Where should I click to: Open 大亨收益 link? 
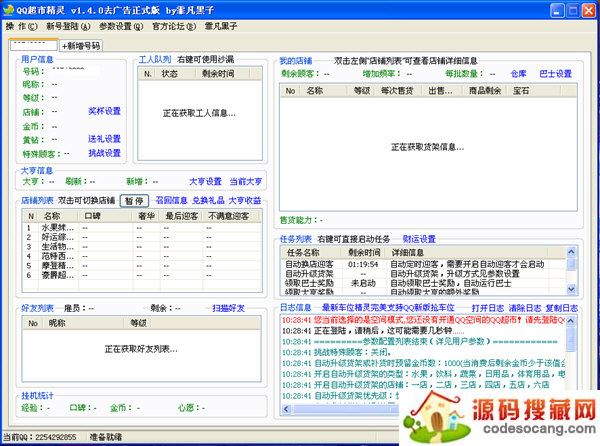click(245, 200)
